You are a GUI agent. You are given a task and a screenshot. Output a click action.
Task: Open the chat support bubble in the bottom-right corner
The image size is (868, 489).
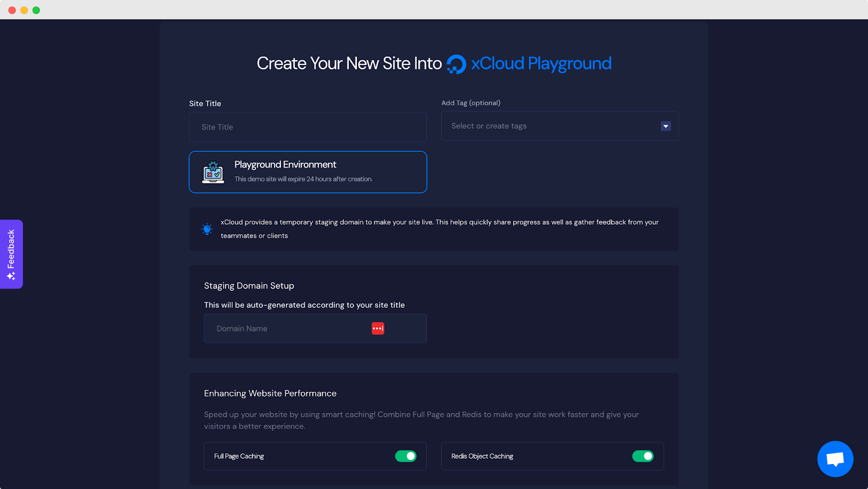coord(835,459)
